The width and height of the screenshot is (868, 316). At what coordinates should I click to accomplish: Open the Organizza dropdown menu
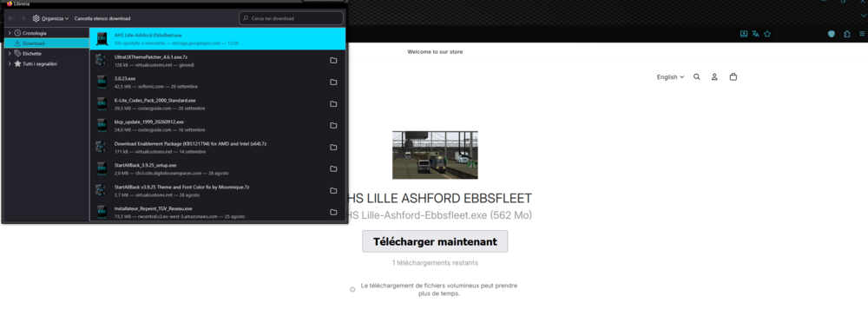tap(51, 18)
